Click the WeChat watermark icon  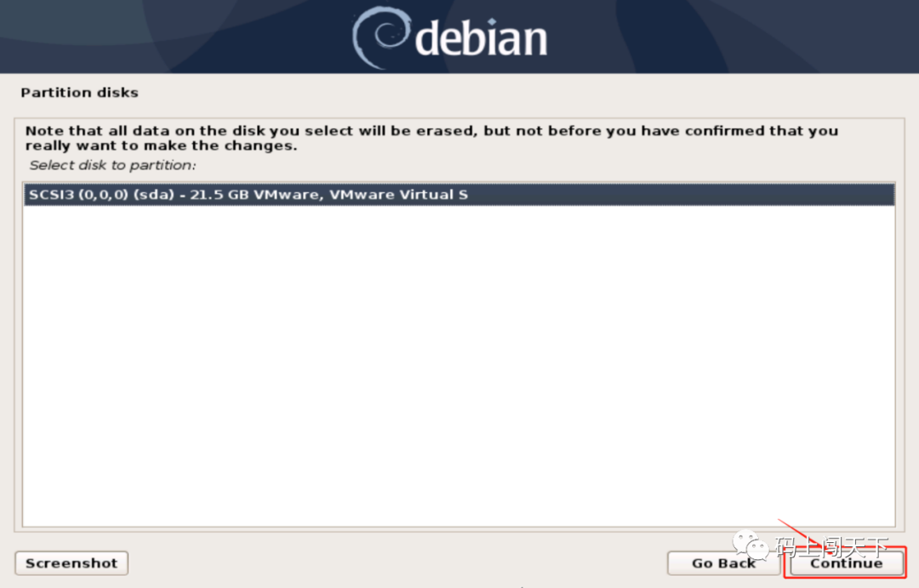[x=751, y=545]
